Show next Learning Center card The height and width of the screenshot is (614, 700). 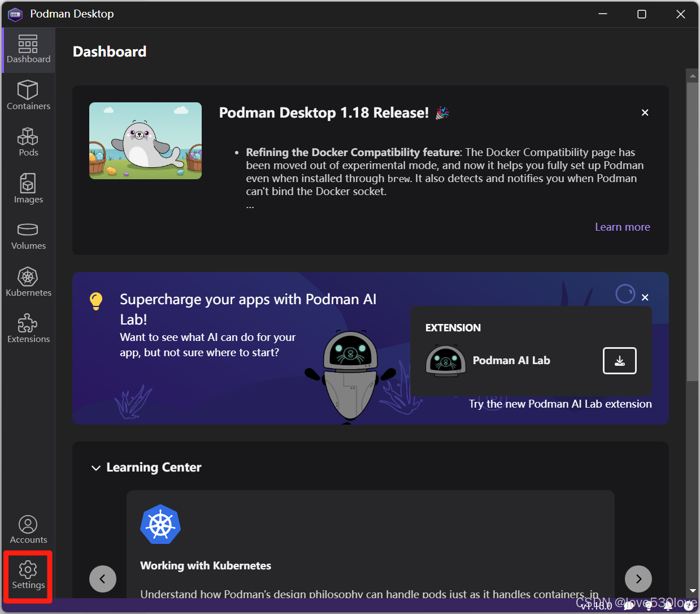638,579
